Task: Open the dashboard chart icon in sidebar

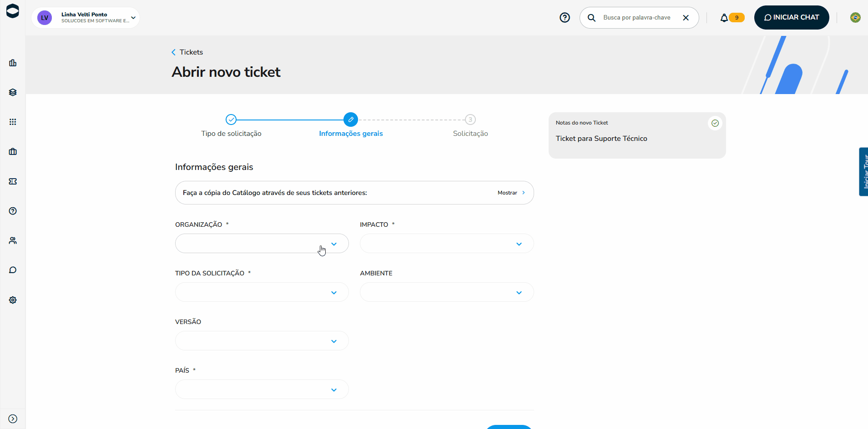Action: tap(13, 63)
